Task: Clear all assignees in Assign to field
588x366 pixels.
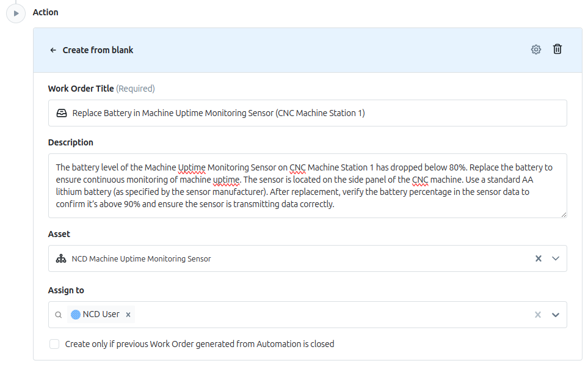Action: (538, 315)
